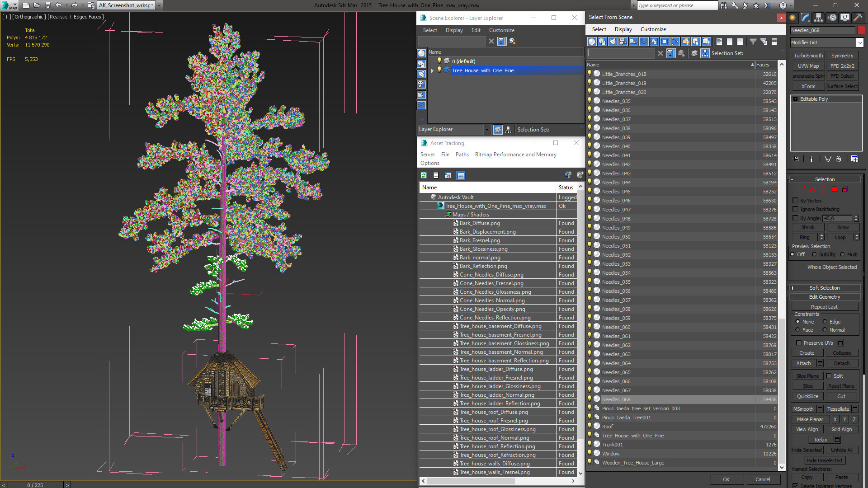868x488 pixels.
Task: Click Pin Stack icon below modifier stack
Action: coord(796,159)
